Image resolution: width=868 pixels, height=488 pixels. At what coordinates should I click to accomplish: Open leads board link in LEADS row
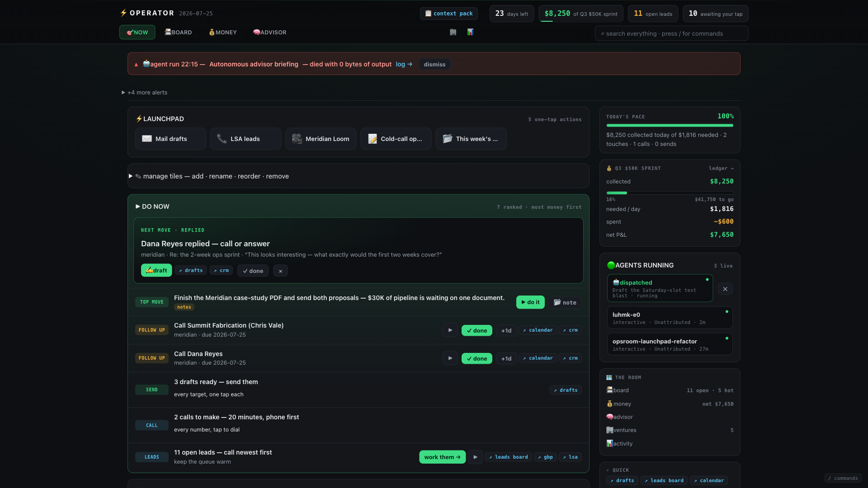[x=508, y=457]
